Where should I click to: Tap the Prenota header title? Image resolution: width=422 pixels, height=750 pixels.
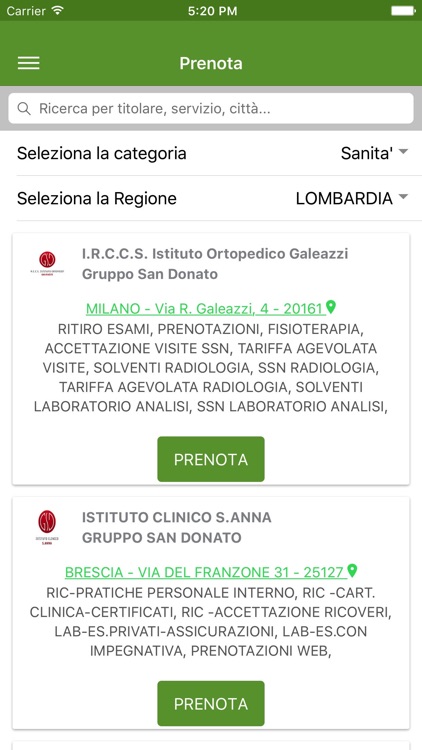(211, 63)
